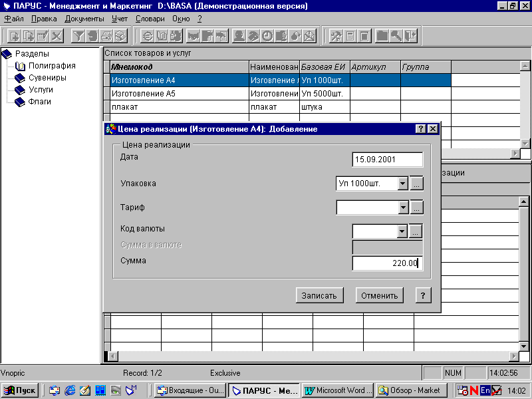Image resolution: width=532 pixels, height=399 pixels.
Task: Open the Документы menu
Action: pyautogui.click(x=84, y=19)
